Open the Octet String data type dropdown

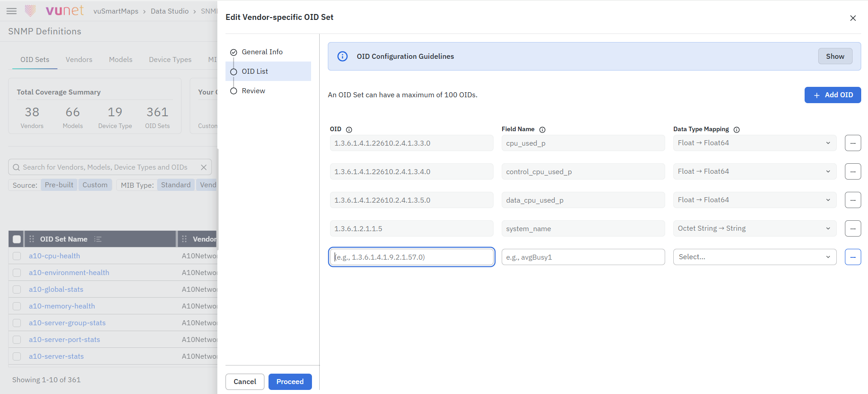pos(754,228)
